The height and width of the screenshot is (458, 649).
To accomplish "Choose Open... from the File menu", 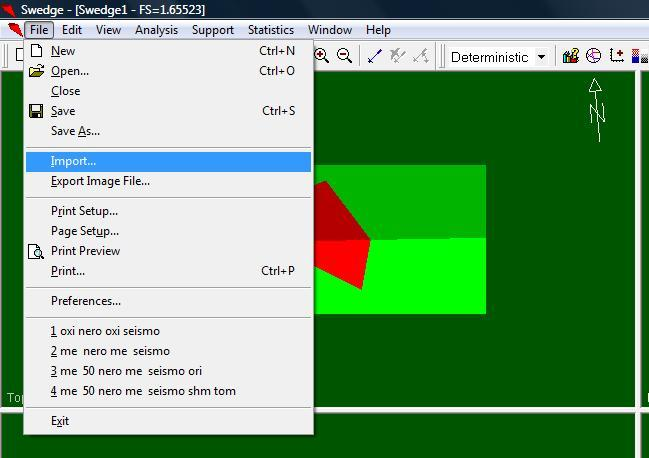I will [x=168, y=71].
